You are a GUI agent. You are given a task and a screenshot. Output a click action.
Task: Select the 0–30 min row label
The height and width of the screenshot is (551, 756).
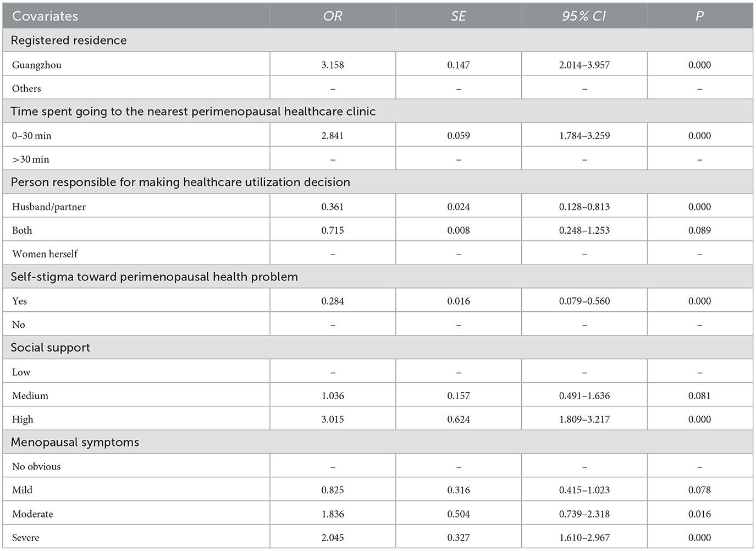[x=31, y=136]
